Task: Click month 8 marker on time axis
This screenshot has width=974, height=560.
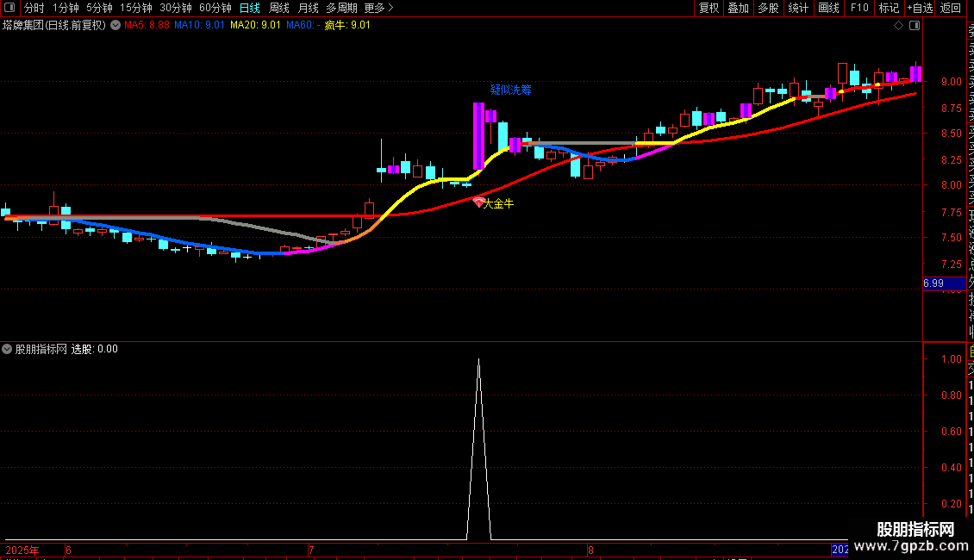Action: [590, 550]
